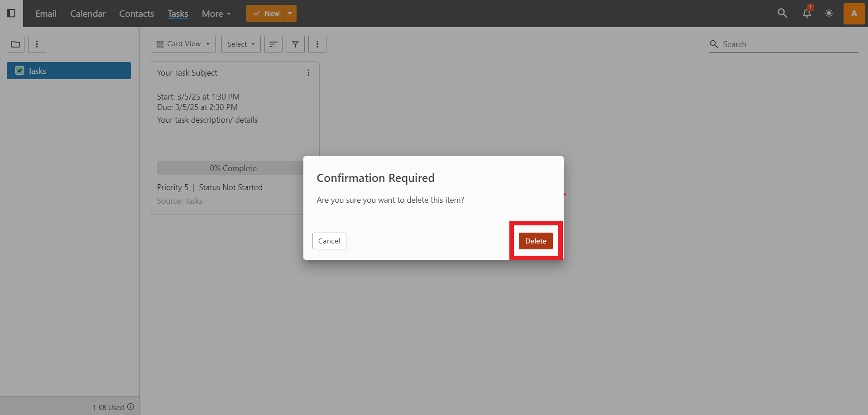
Task: Open the folder options three-dot menu
Action: point(37,44)
